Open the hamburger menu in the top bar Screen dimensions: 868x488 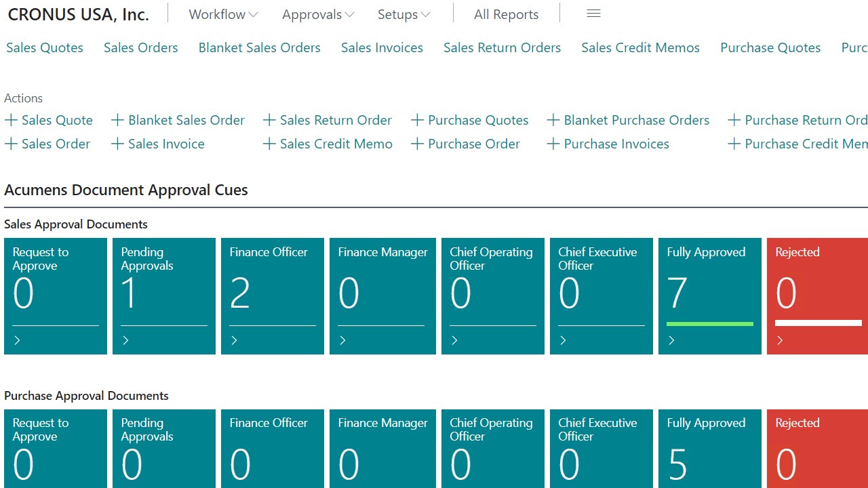(593, 13)
